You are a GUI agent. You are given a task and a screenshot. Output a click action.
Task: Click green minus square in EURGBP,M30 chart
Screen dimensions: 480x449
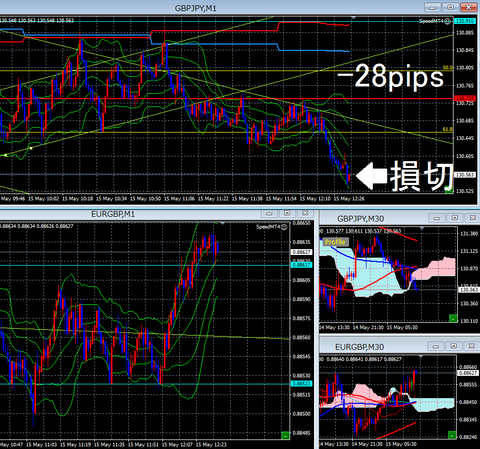coord(452,435)
